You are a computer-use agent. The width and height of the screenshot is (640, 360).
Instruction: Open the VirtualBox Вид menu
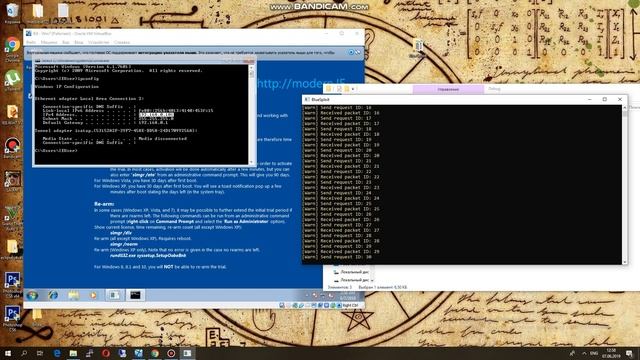pos(66,42)
